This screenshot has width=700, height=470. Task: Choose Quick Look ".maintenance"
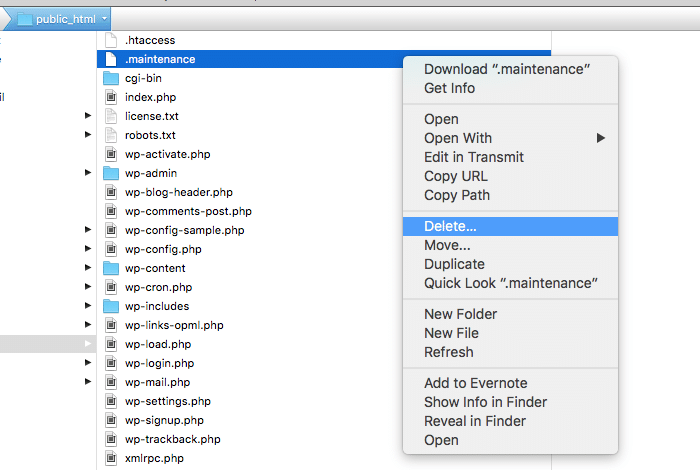(510, 283)
